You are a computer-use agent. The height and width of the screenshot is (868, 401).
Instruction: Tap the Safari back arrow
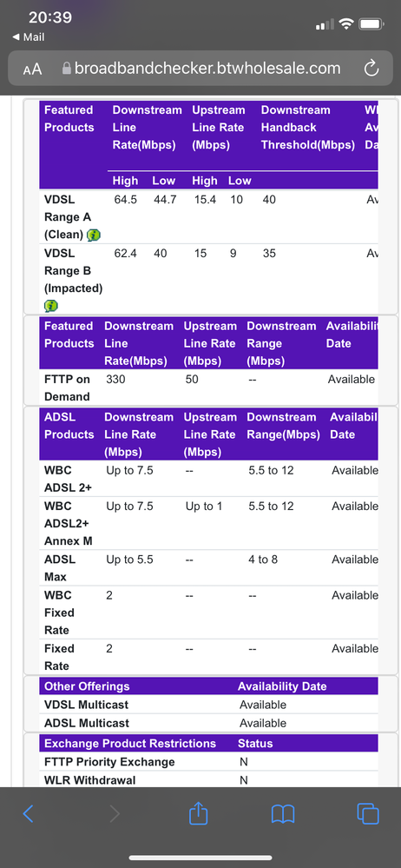tap(28, 813)
